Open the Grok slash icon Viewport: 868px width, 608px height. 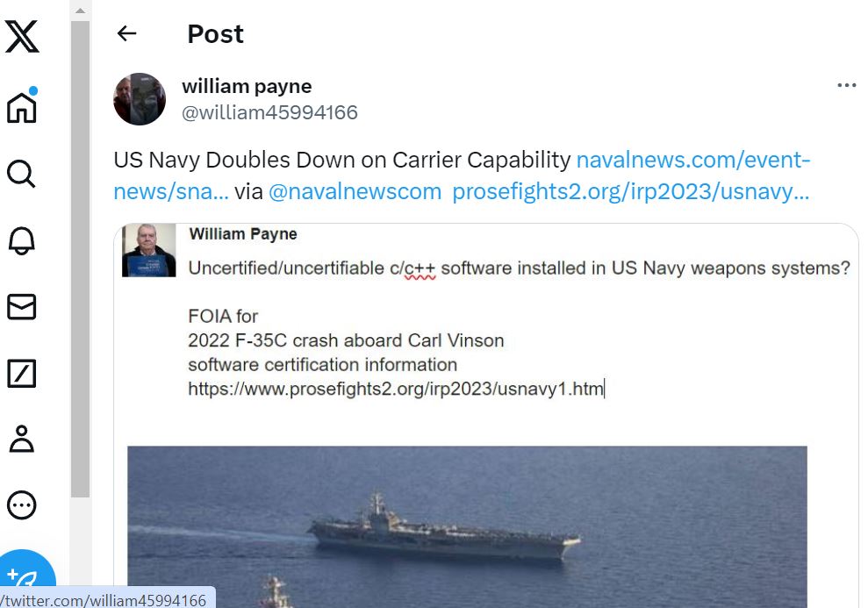[22, 373]
